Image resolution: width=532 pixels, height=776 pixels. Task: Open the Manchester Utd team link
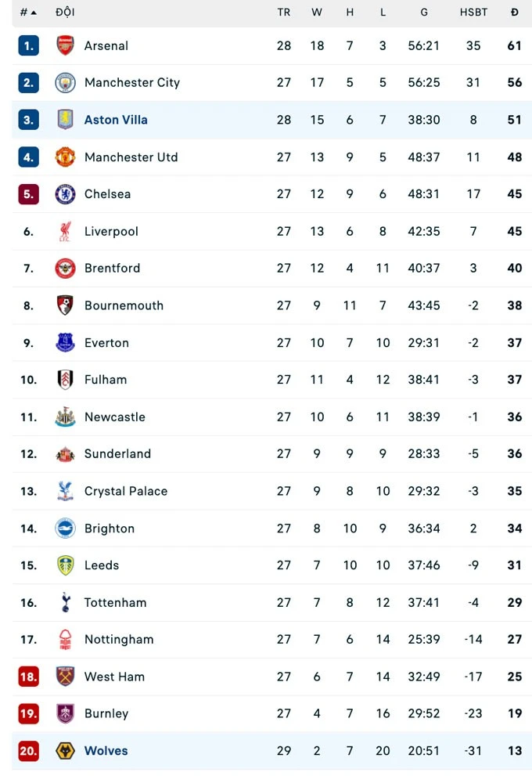coord(131,157)
